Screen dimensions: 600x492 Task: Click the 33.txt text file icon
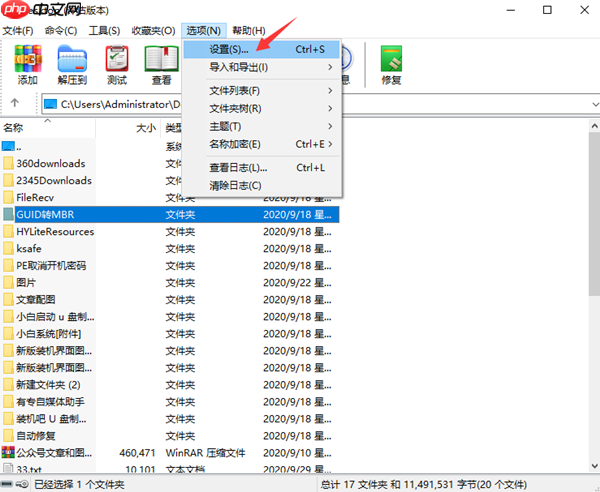(8, 469)
